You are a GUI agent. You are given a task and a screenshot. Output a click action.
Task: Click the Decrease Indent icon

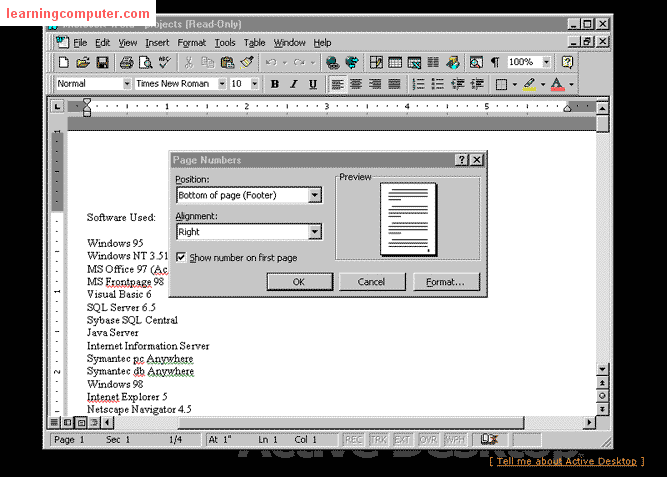(x=458, y=84)
